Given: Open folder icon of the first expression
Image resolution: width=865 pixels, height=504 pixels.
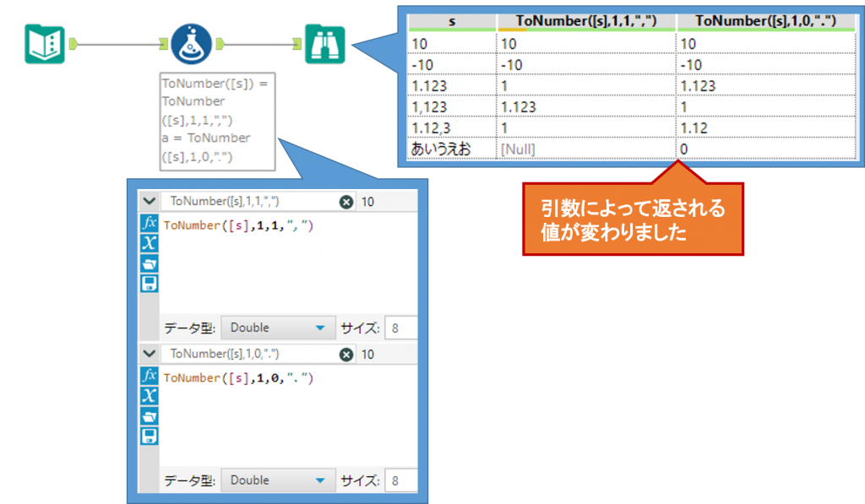Looking at the screenshot, I should click(x=150, y=263).
